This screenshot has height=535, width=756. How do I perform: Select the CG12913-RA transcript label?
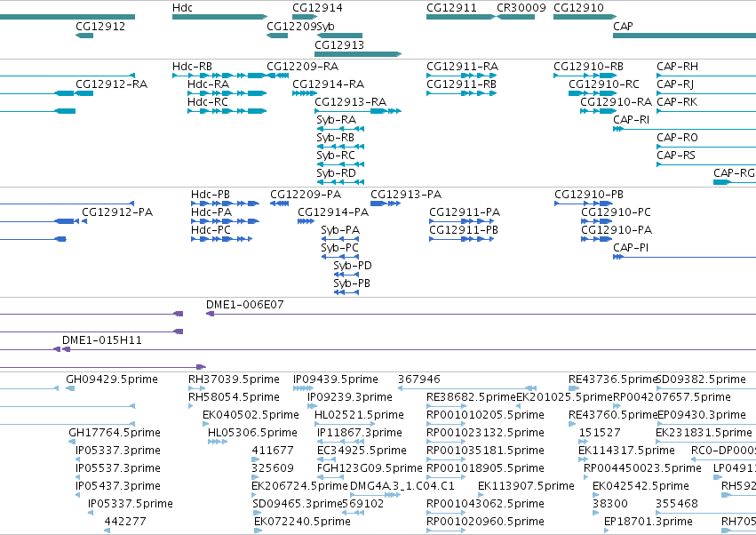351,102
